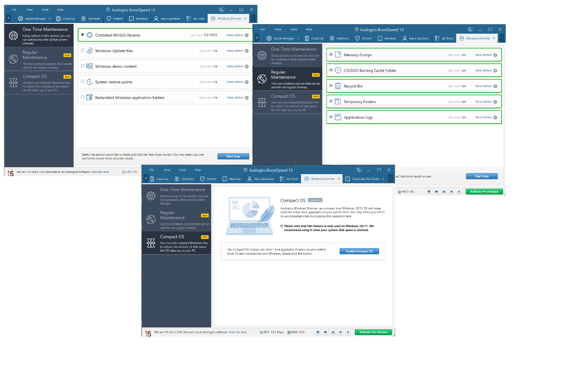
Task: Select the Redundant Windows application folders radio button
Action: pyautogui.click(x=83, y=97)
